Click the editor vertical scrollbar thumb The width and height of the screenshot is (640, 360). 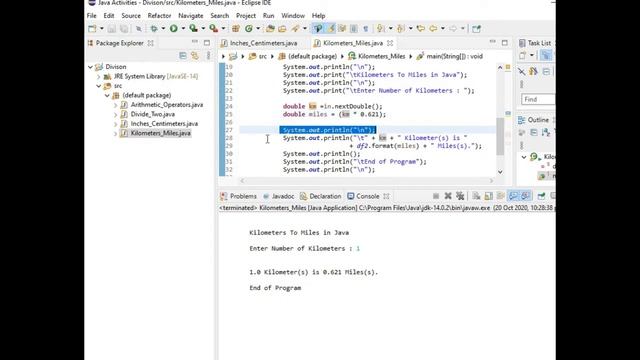[x=500, y=136]
